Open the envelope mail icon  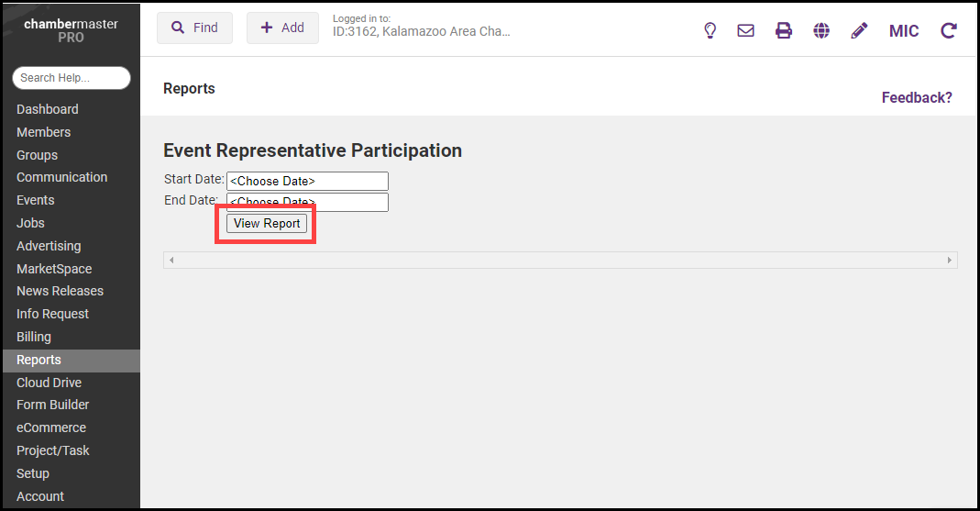[x=746, y=30]
